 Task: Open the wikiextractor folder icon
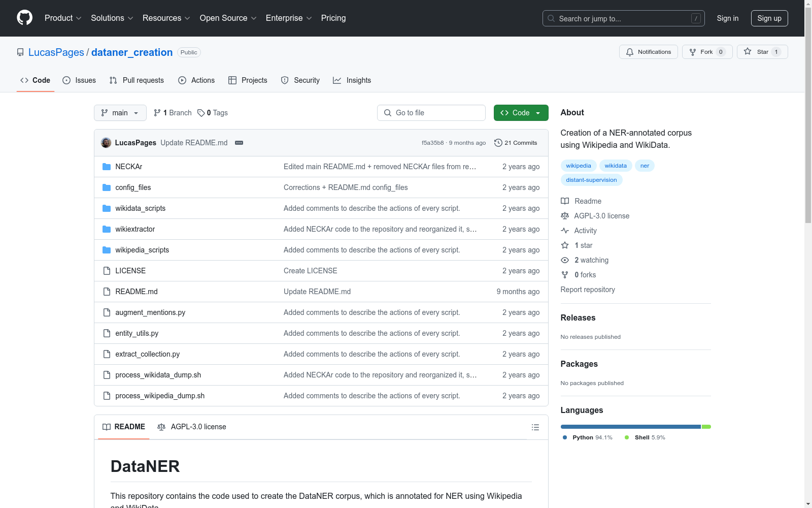coord(107,229)
